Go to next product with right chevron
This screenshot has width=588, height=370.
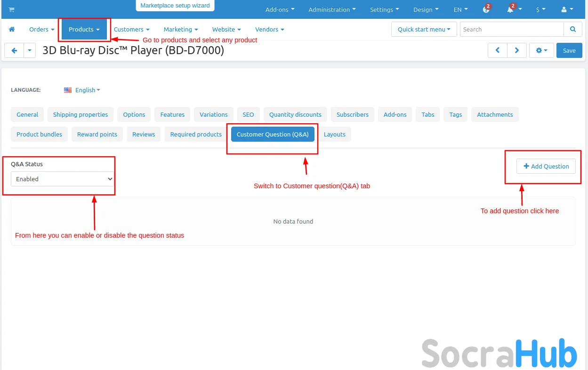[516, 50]
